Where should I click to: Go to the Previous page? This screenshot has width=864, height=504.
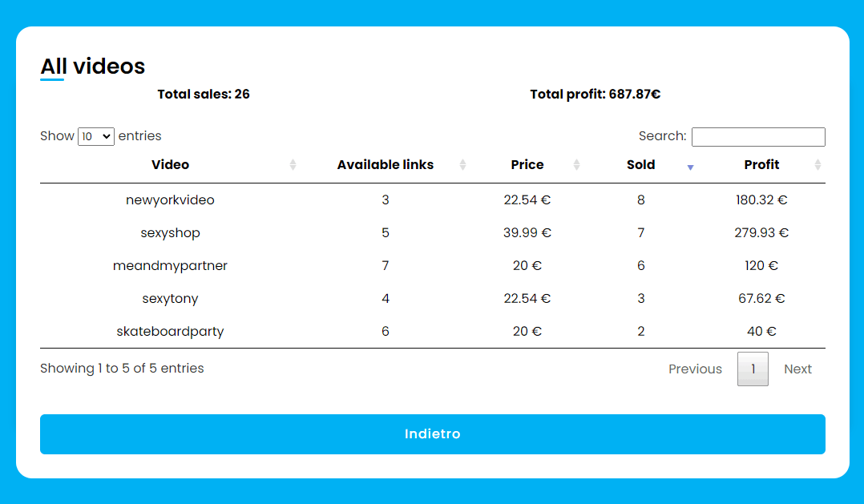click(695, 369)
